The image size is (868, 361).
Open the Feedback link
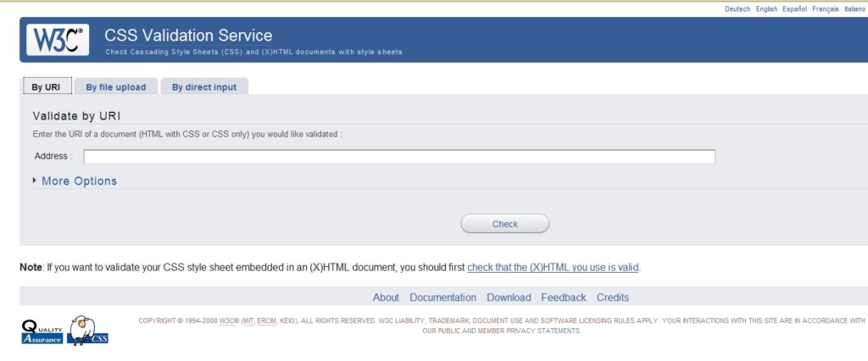tap(564, 297)
